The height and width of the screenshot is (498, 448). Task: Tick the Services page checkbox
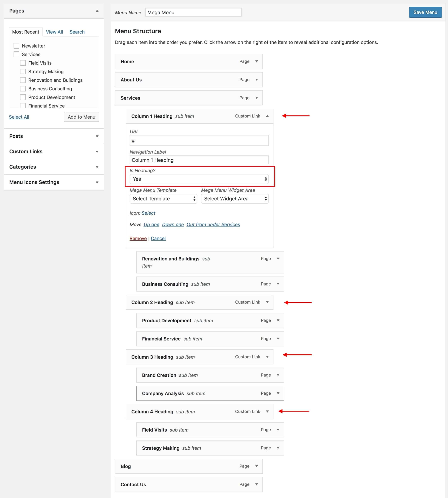coord(16,54)
